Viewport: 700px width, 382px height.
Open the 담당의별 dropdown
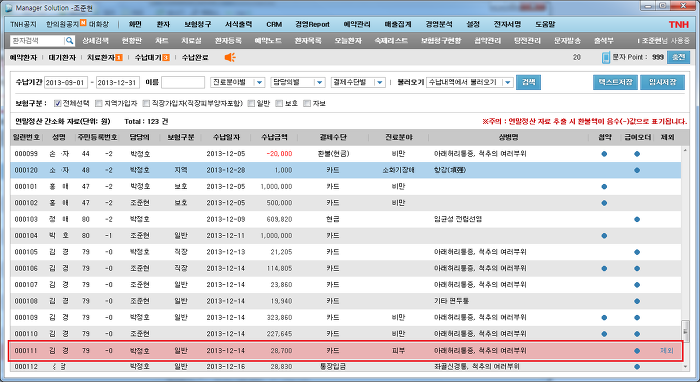[297, 82]
